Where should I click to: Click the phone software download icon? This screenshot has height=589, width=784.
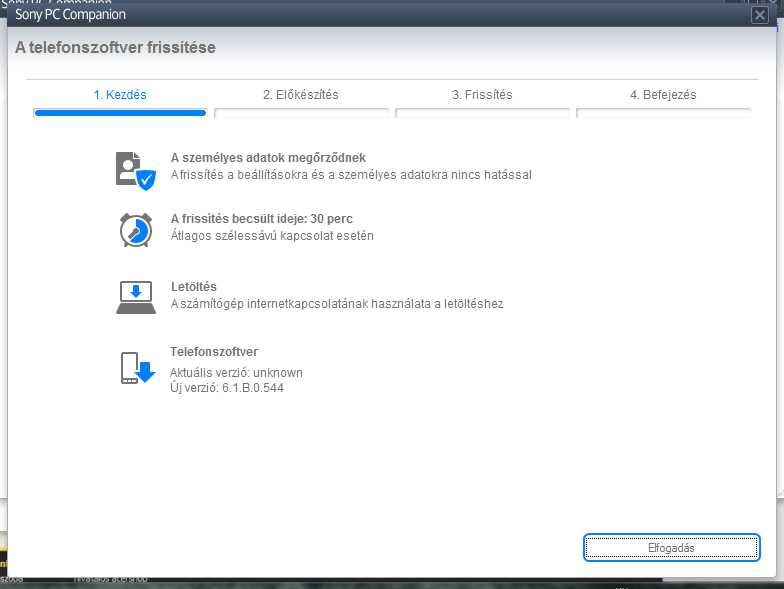[x=138, y=368]
